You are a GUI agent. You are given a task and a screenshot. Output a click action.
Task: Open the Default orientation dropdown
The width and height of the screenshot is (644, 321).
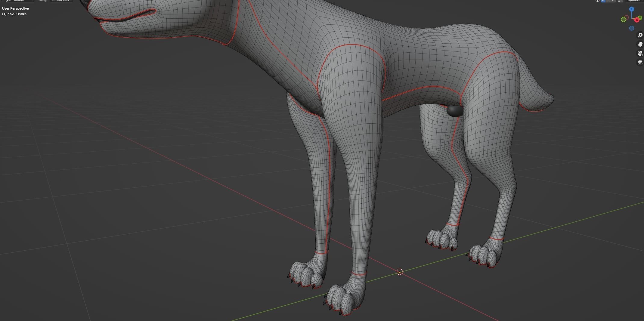[x=20, y=1]
